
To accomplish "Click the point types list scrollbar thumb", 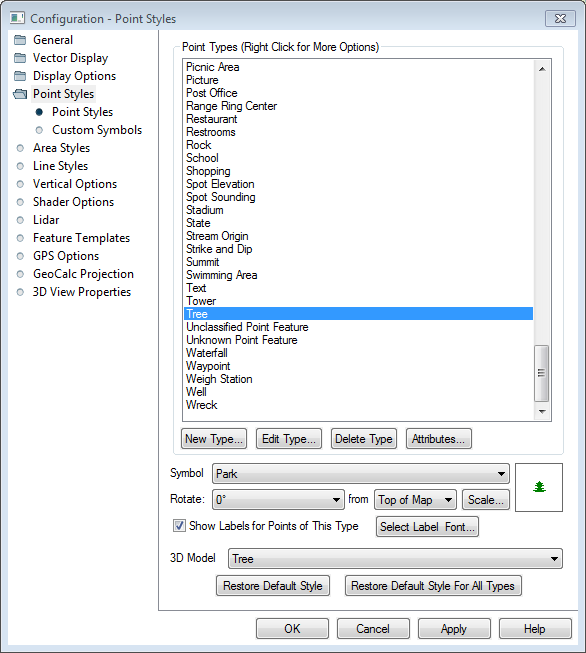I will click(x=541, y=373).
